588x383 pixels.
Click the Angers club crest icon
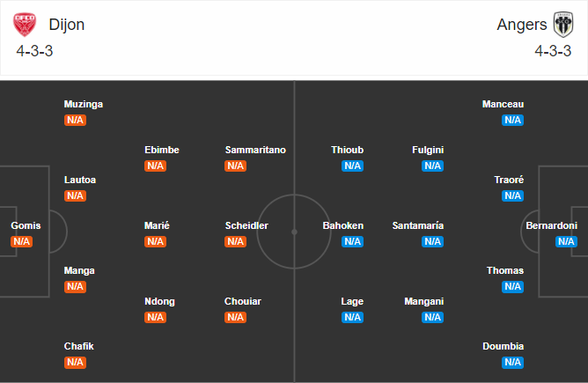tap(562, 24)
